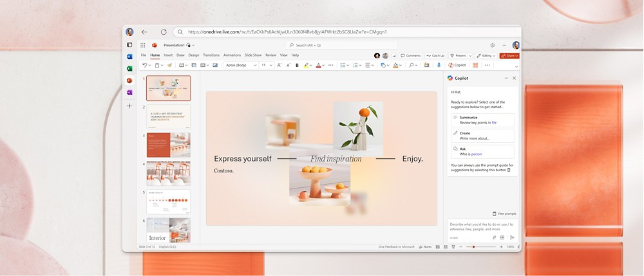Click the Search box
Screen dimensions: 644x276
(341, 45)
